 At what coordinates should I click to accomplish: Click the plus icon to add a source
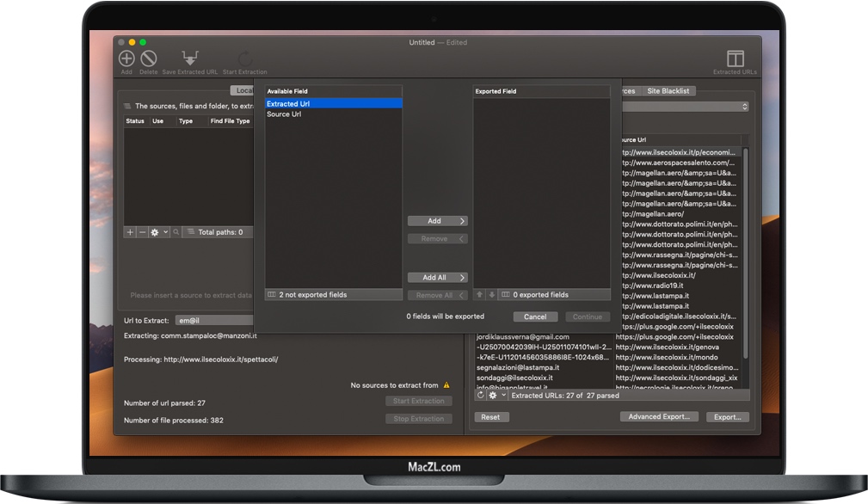pos(129,232)
